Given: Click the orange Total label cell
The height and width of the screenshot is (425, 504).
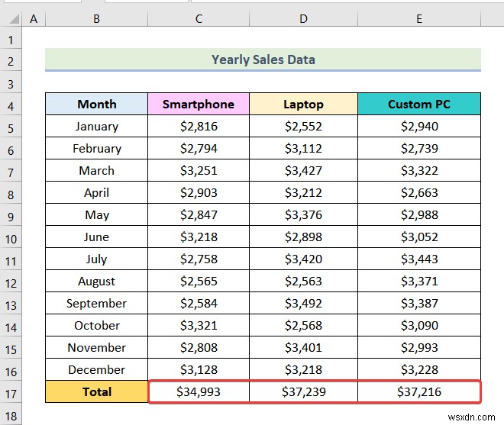Looking at the screenshot, I should pos(97,392).
